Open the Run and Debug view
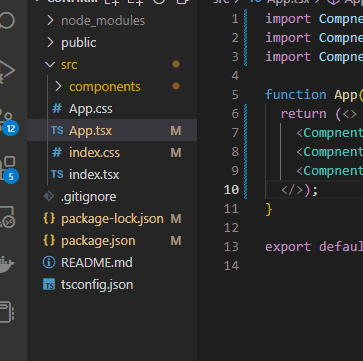Image resolution: width=363 pixels, height=361 pixels. coord(7,71)
